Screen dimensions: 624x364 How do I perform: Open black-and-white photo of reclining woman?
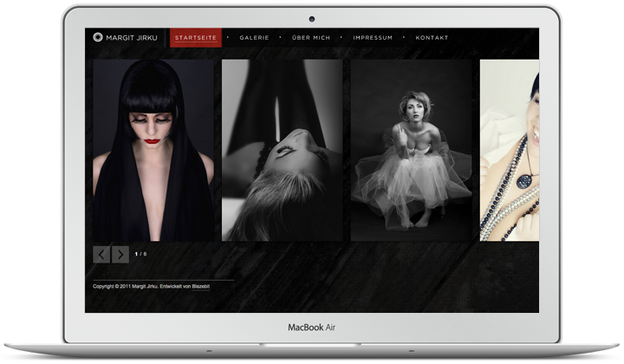(283, 151)
